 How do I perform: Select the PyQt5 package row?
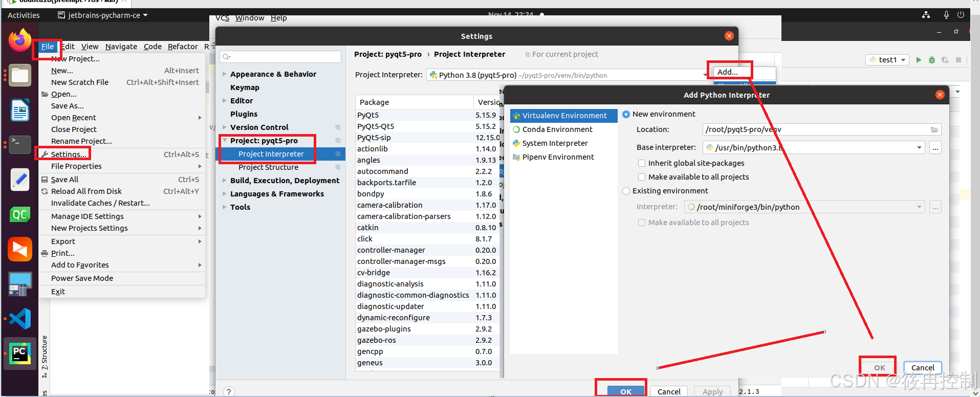coord(427,115)
